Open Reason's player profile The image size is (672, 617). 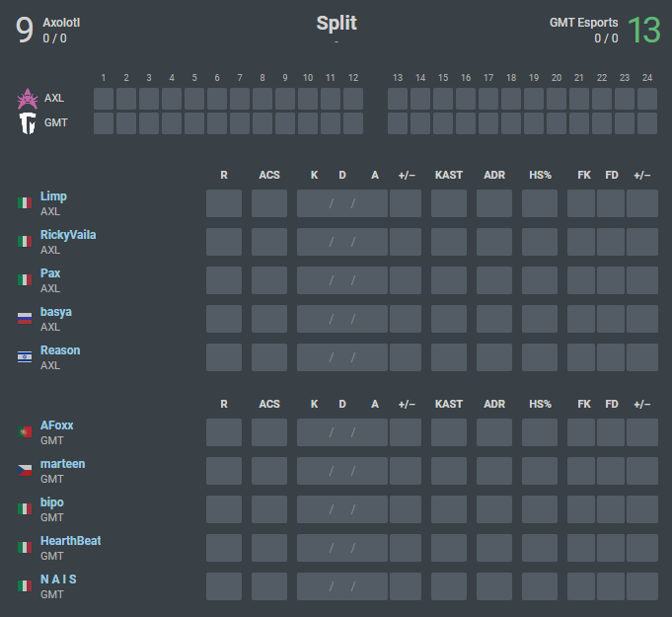click(x=60, y=350)
